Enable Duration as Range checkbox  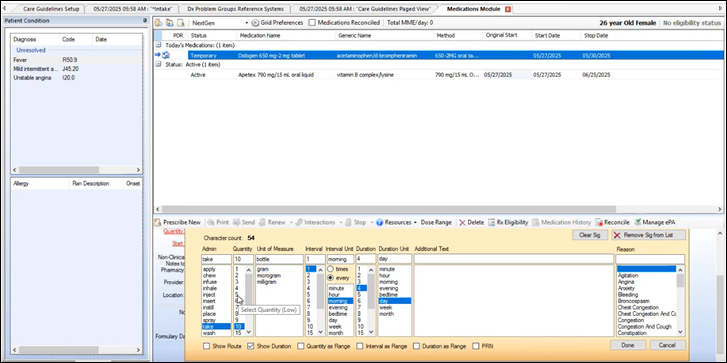coord(417,346)
